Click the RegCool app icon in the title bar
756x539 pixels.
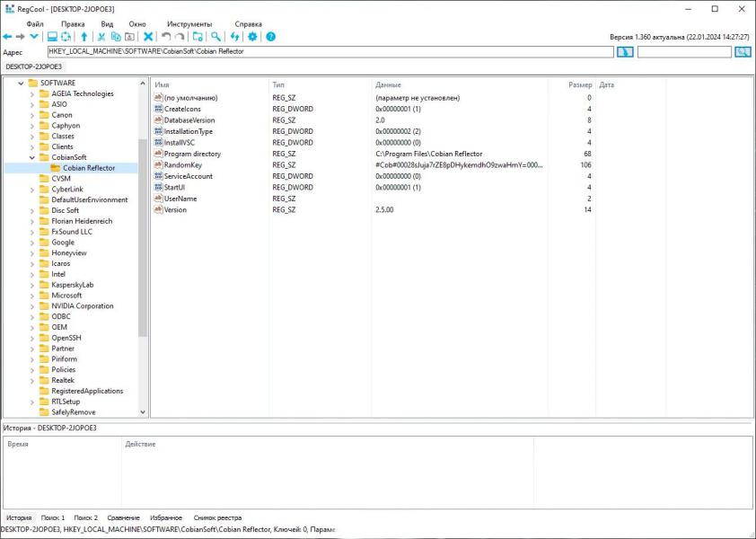pyautogui.click(x=10, y=9)
